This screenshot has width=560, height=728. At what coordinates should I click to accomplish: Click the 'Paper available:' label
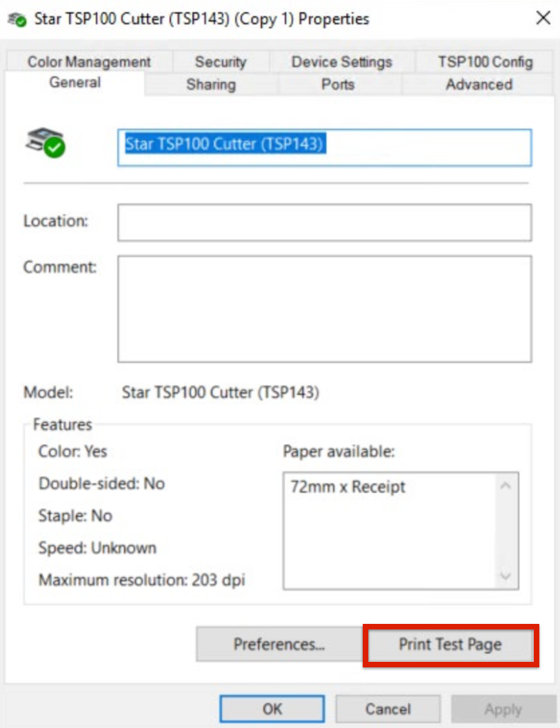[x=339, y=452]
